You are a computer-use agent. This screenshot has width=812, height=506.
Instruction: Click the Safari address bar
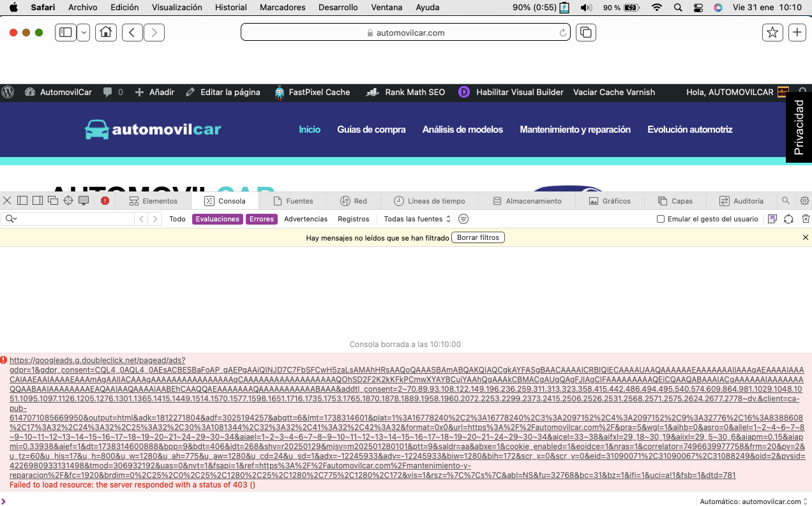click(405, 33)
